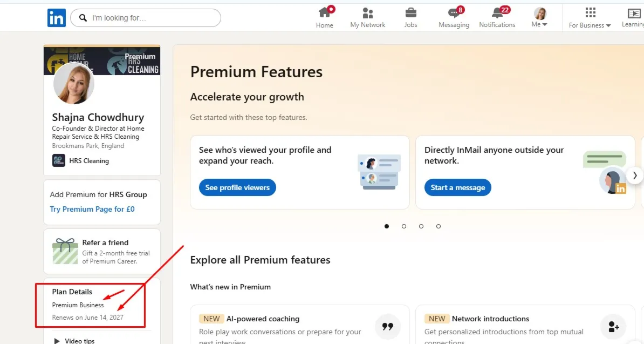644x344 pixels.
Task: Open the HRS Cleaning company link
Action: click(88, 161)
